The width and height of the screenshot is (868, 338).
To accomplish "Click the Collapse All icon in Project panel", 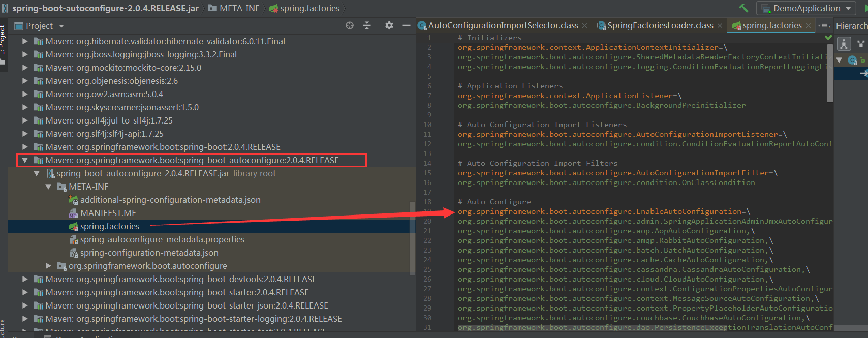I will [x=367, y=25].
